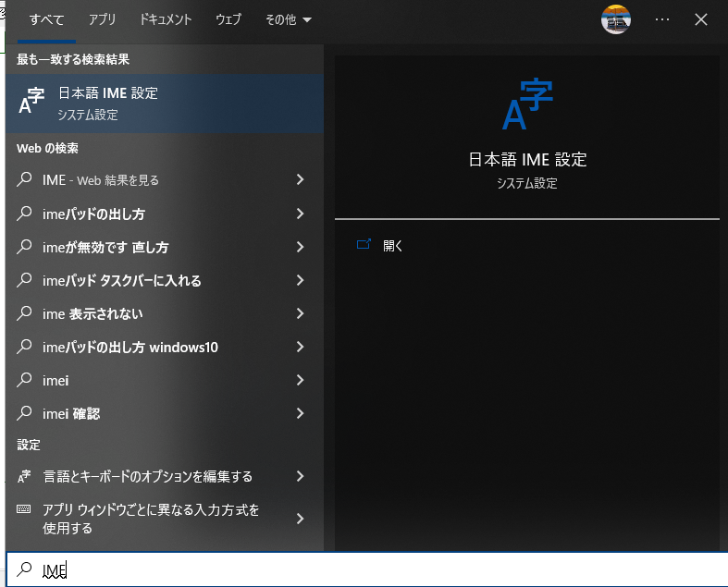The image size is (728, 587).
Task: Switch to the アプリ tab
Action: point(102,20)
